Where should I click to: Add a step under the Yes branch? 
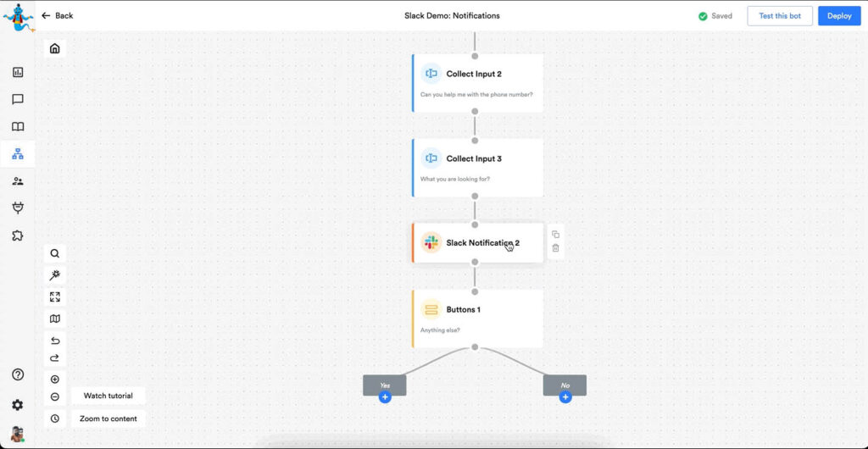coord(385,397)
